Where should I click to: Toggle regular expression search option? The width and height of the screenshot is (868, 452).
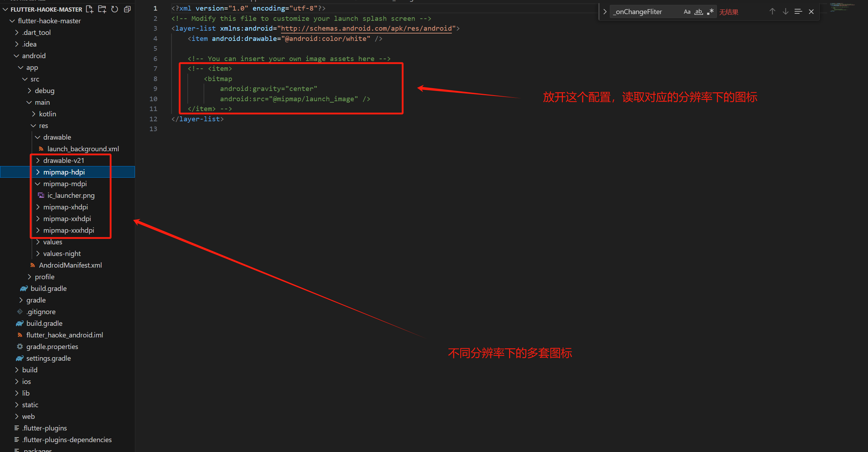(x=710, y=12)
